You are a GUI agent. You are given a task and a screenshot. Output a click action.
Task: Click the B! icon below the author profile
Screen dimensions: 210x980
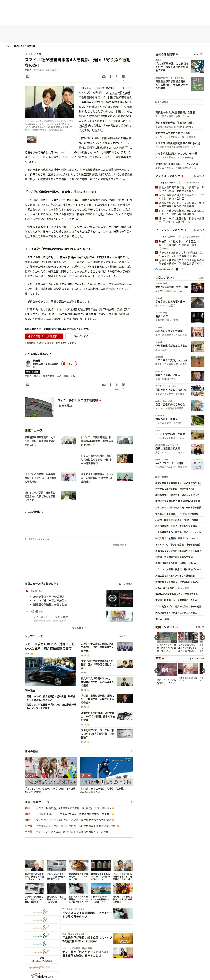coord(123,385)
